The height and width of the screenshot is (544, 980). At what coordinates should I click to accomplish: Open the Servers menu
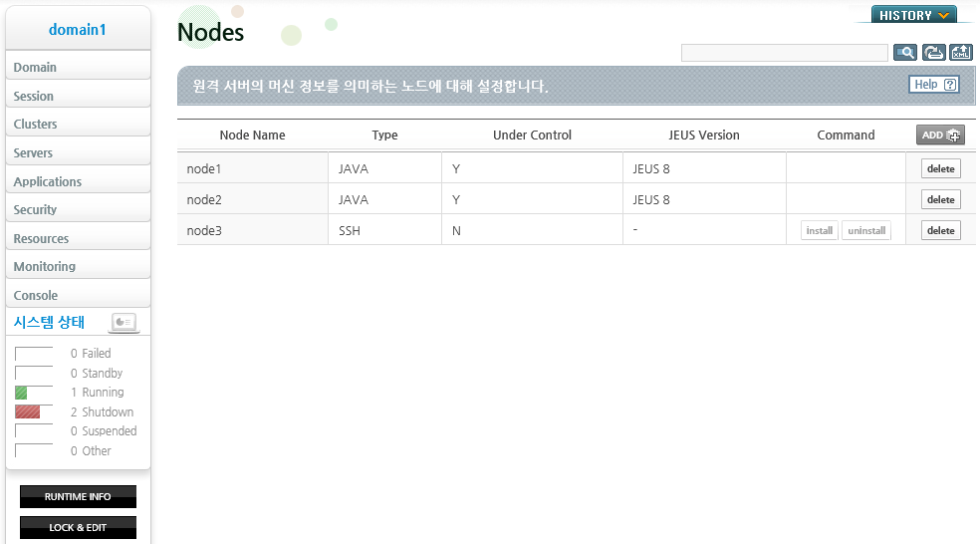pos(78,152)
